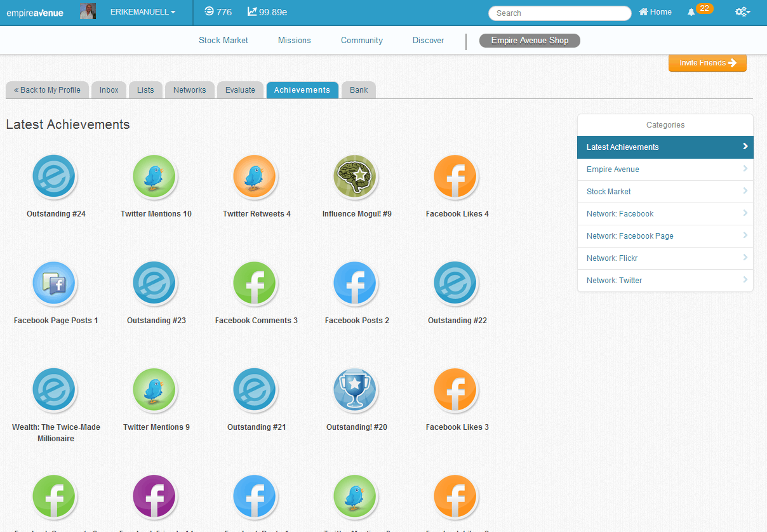Select Network: Flickr category
767x532 pixels.
click(665, 258)
